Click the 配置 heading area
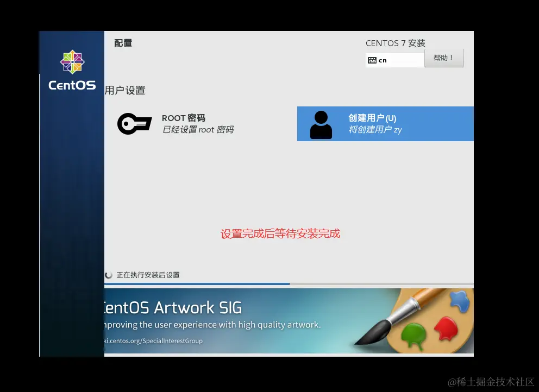 [123, 43]
